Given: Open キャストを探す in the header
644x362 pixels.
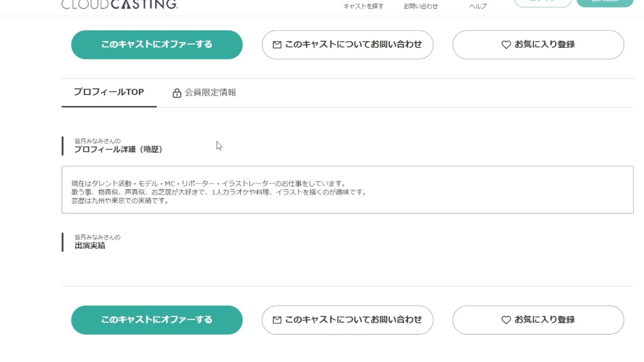Looking at the screenshot, I should coord(363,6).
